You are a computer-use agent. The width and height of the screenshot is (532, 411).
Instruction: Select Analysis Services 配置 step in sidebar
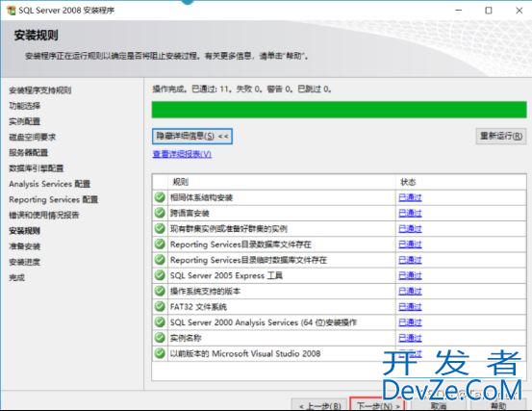click(x=49, y=184)
